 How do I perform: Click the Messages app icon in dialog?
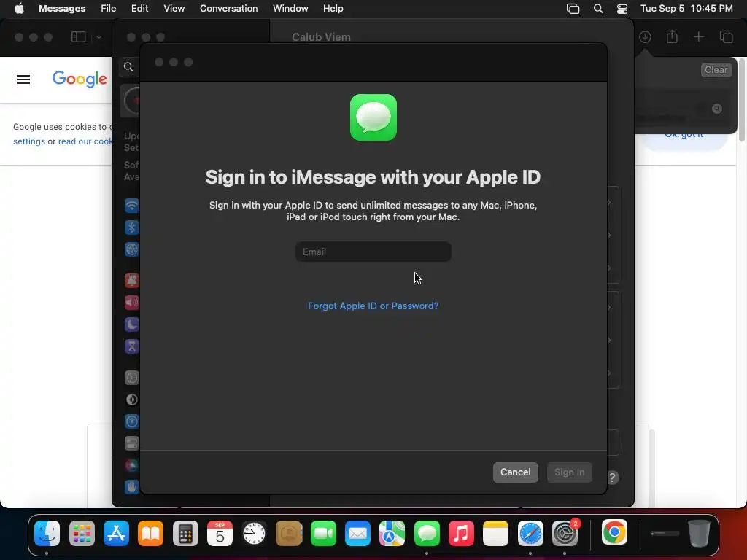(x=373, y=117)
